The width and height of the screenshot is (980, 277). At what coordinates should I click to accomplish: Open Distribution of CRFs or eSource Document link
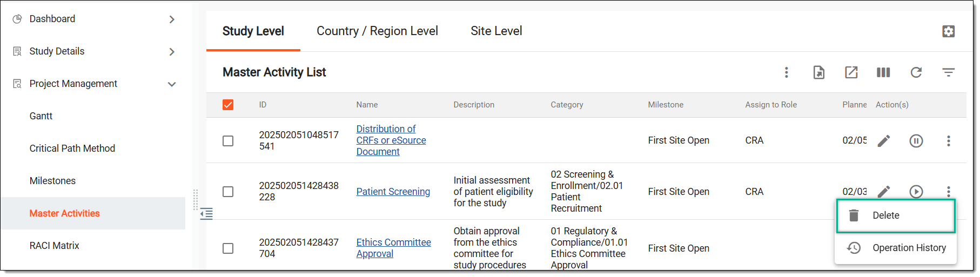391,140
